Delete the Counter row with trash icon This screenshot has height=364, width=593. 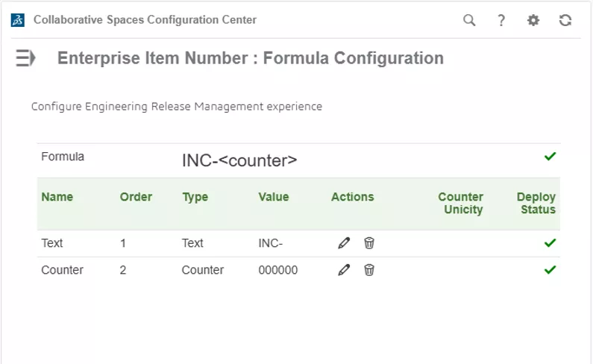point(369,270)
